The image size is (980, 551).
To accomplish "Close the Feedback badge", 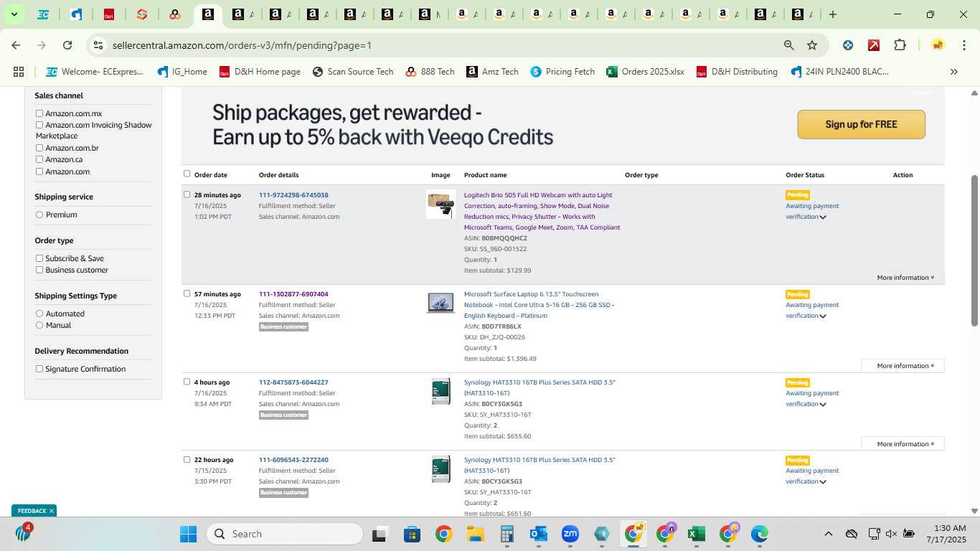I will point(52,511).
